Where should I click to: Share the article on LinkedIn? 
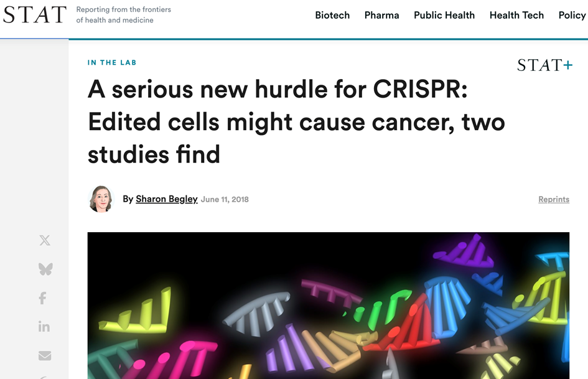click(x=44, y=327)
